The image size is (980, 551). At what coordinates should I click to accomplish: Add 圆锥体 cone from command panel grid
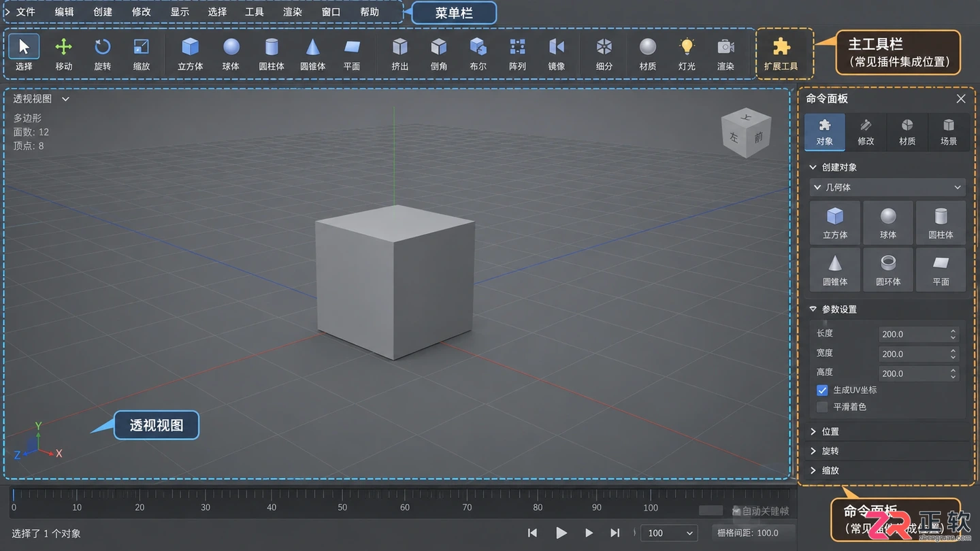835,269
